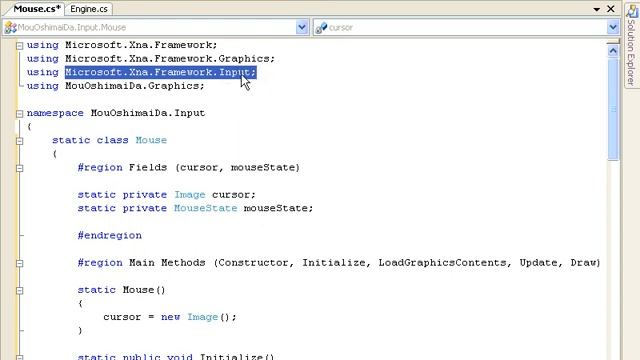Collapse the namespace MouOshimaiDa.Input block
Image resolution: width=640 pixels, height=360 pixels.
19,114
